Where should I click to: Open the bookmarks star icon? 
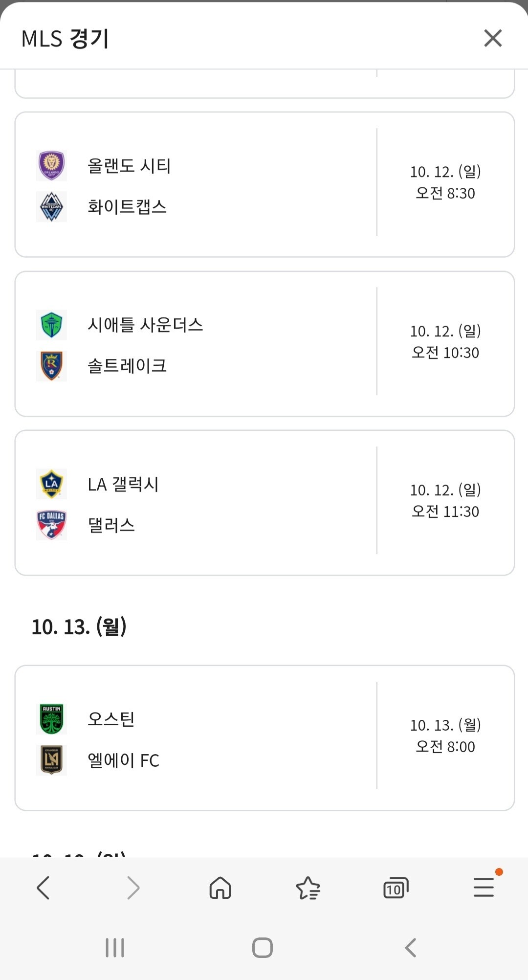point(308,888)
